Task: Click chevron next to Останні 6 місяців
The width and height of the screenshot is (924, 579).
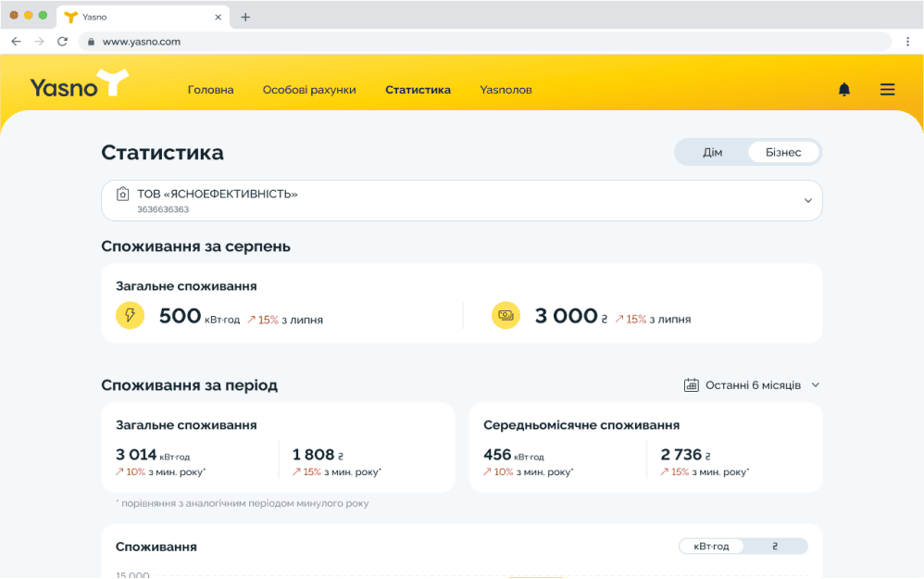Action: 816,385
